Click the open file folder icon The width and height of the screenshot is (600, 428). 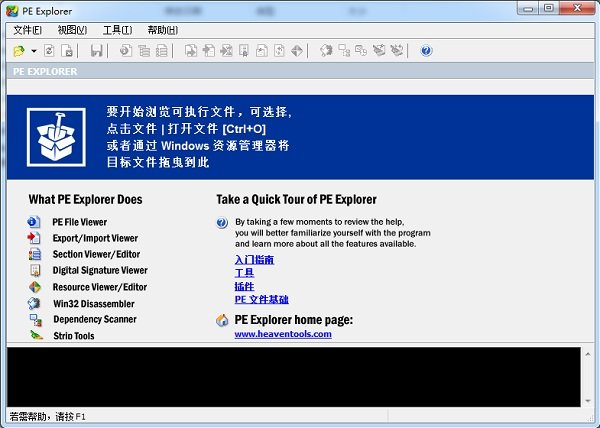19,50
